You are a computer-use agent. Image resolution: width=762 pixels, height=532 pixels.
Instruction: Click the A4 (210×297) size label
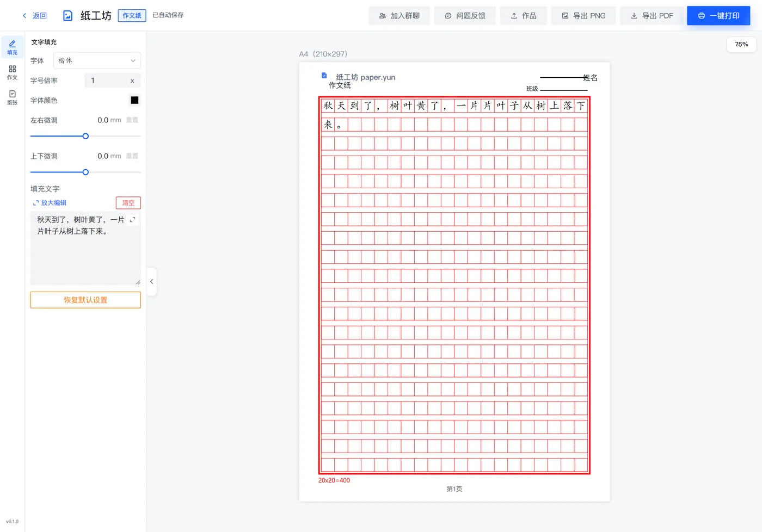[x=323, y=54]
